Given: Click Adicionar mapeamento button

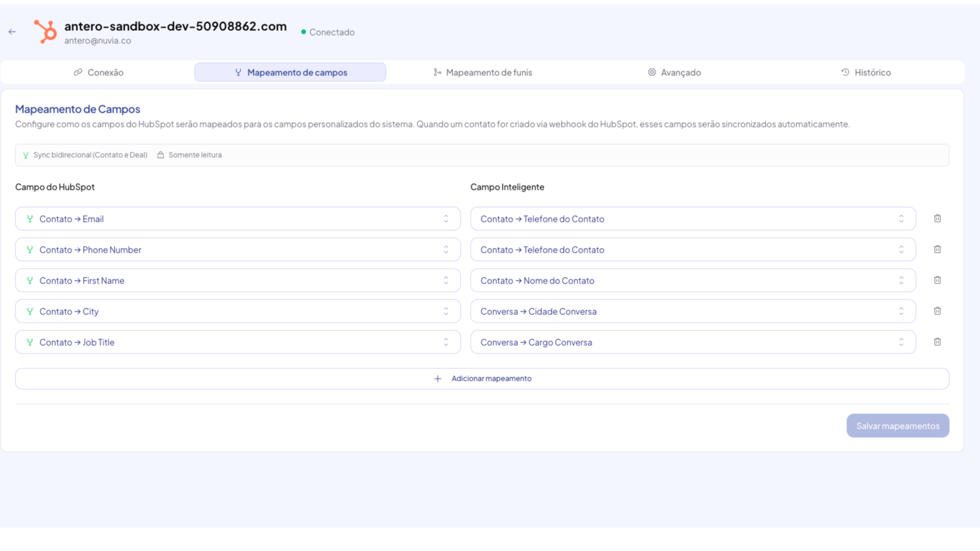Looking at the screenshot, I should click(x=482, y=379).
